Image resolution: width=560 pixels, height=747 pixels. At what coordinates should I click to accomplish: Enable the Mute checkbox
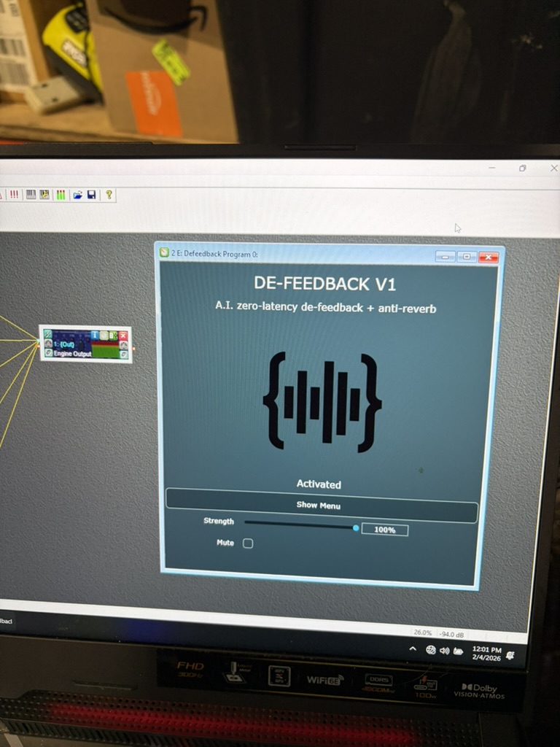pos(248,543)
